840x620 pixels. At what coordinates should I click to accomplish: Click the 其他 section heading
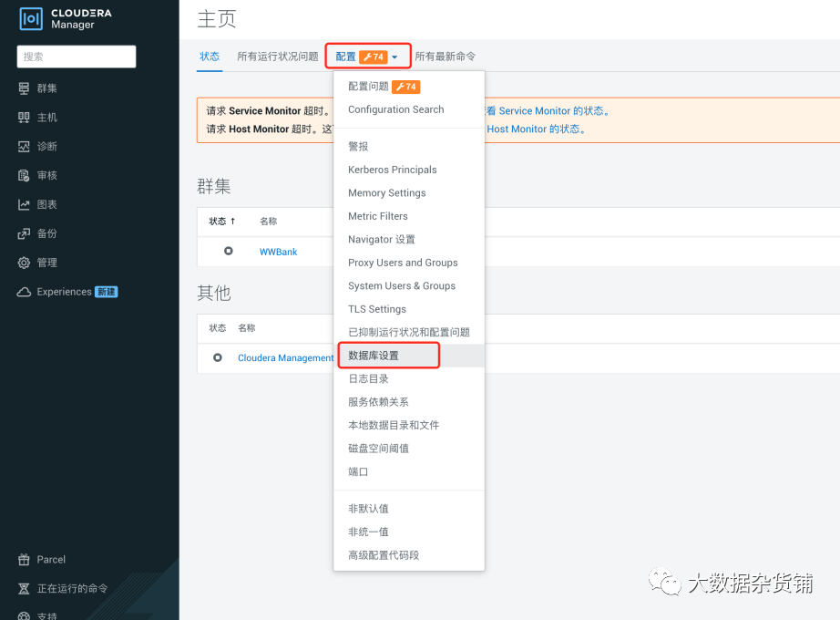(214, 293)
